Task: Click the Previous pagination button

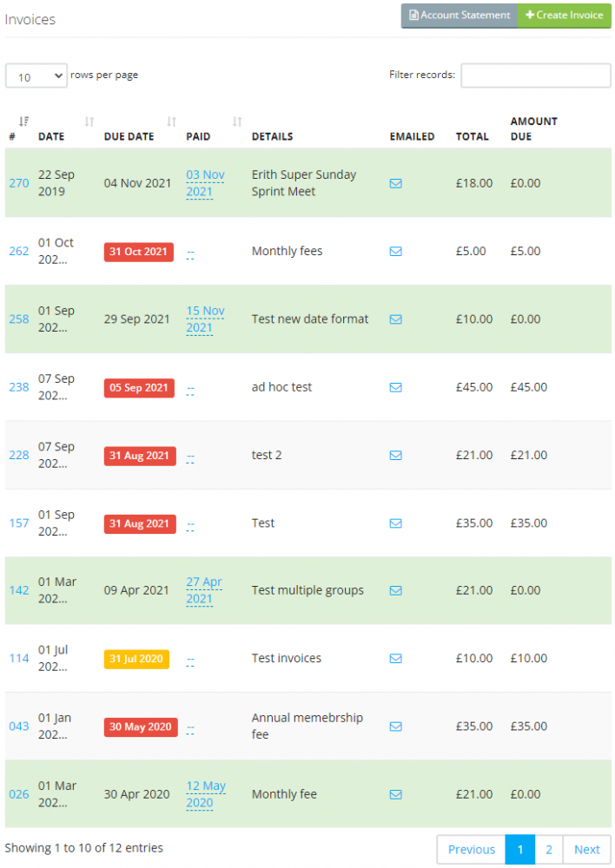Action: point(472,850)
